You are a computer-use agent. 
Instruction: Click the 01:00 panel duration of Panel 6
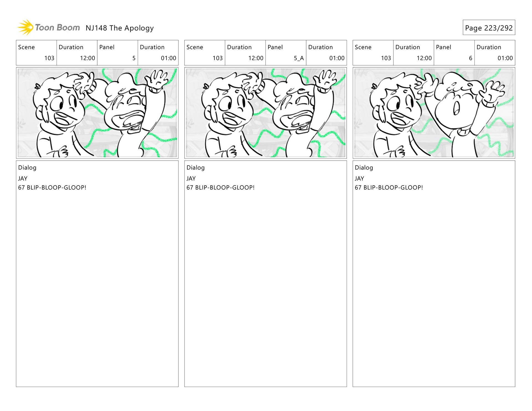coord(495,53)
